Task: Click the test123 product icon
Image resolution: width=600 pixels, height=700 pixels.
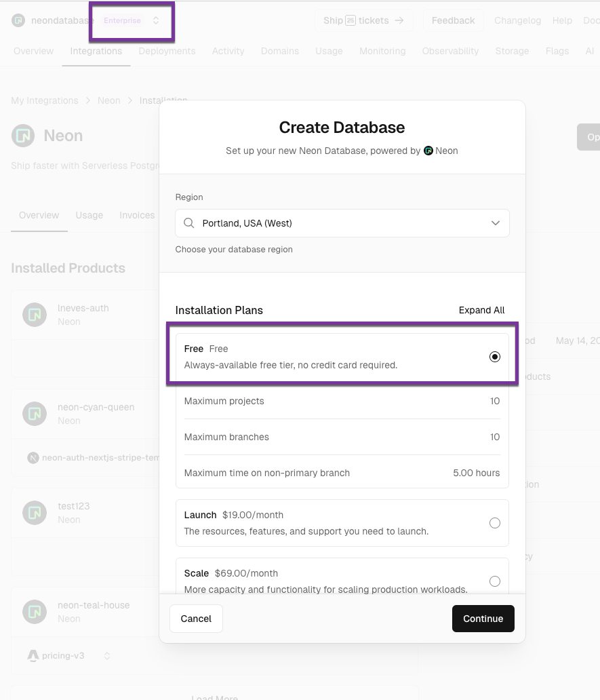Action: click(x=35, y=513)
